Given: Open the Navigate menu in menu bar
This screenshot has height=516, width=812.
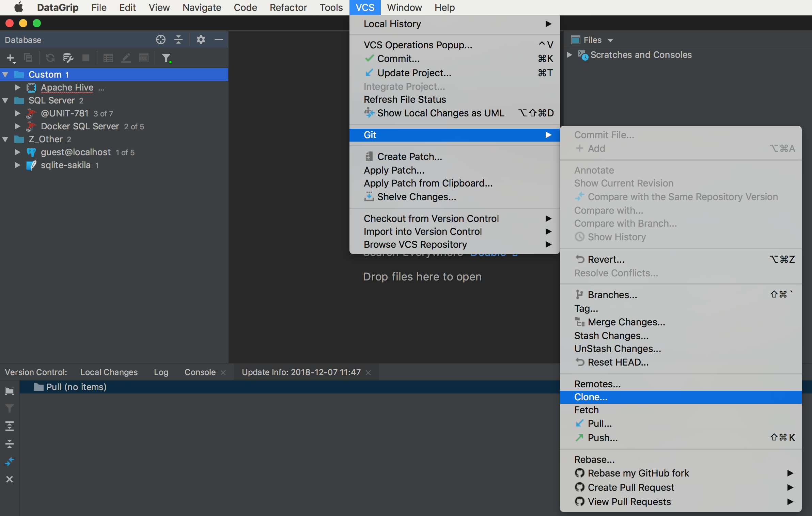Looking at the screenshot, I should pos(202,7).
